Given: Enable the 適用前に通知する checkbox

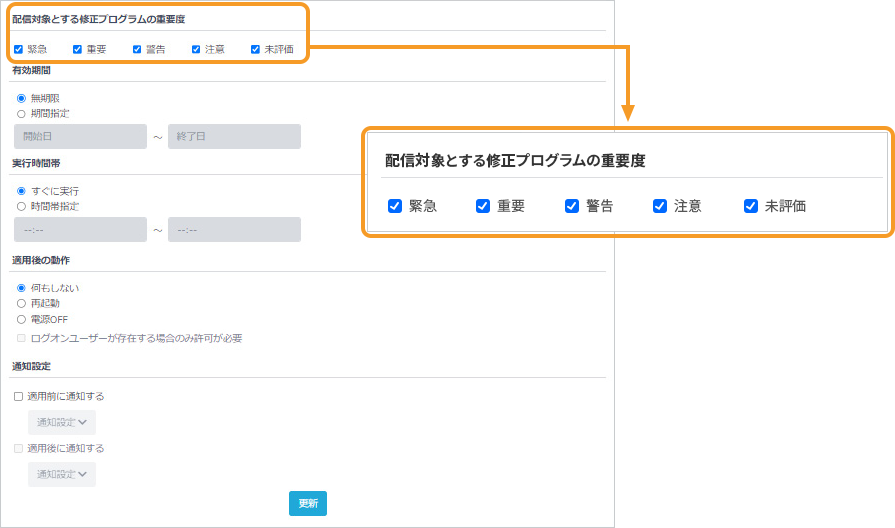Looking at the screenshot, I should 18,396.
